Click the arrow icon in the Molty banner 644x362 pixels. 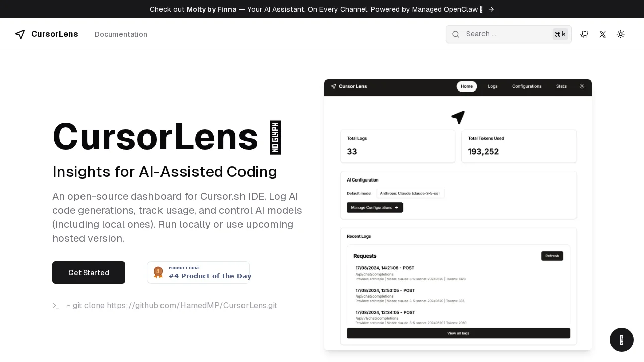click(491, 9)
